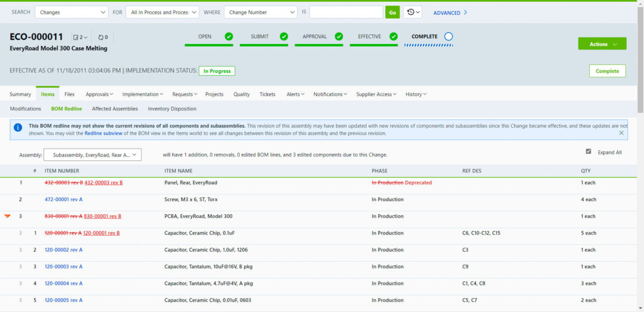Collapse the PCBA row 3 orange triangle
The image size is (644, 312).
click(7, 216)
